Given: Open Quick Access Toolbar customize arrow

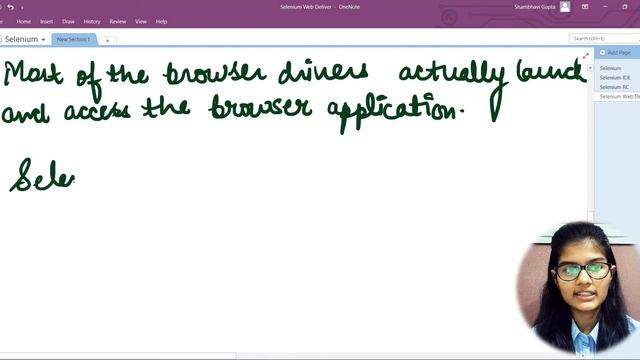Looking at the screenshot, I should pos(22,7).
